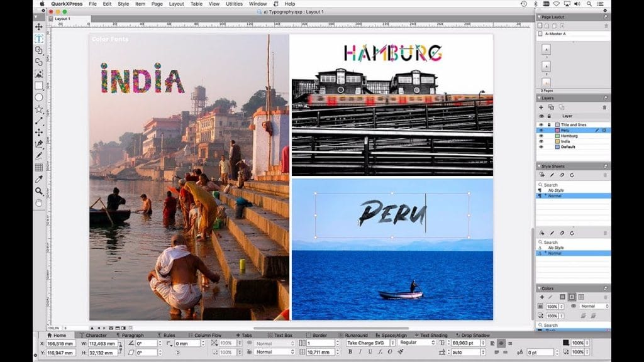
Task: Select the Text Content tool
Action: tap(39, 39)
